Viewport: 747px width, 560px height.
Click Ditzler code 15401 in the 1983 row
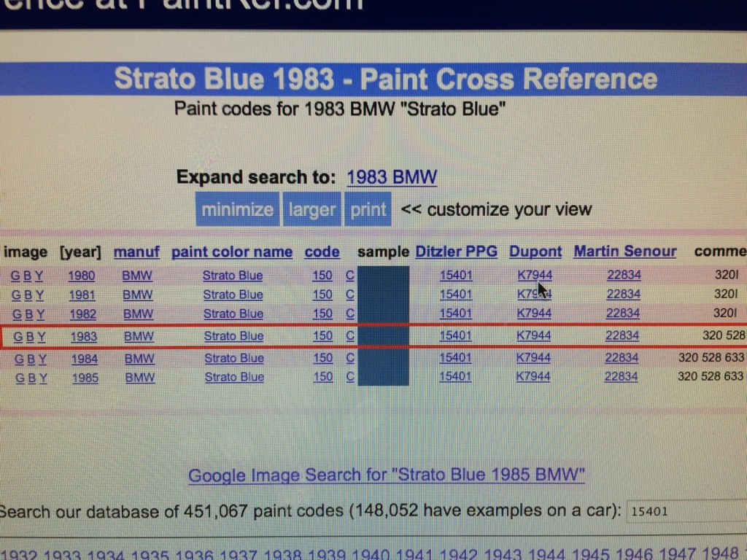coord(456,336)
